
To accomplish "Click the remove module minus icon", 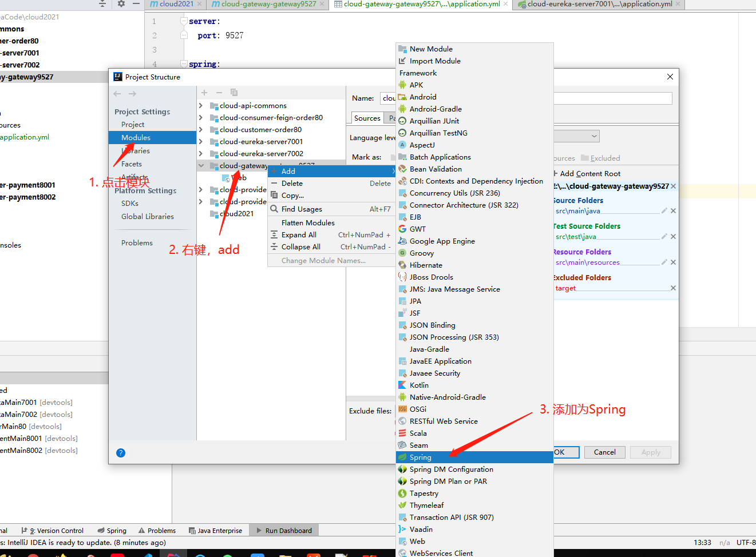I will point(219,93).
